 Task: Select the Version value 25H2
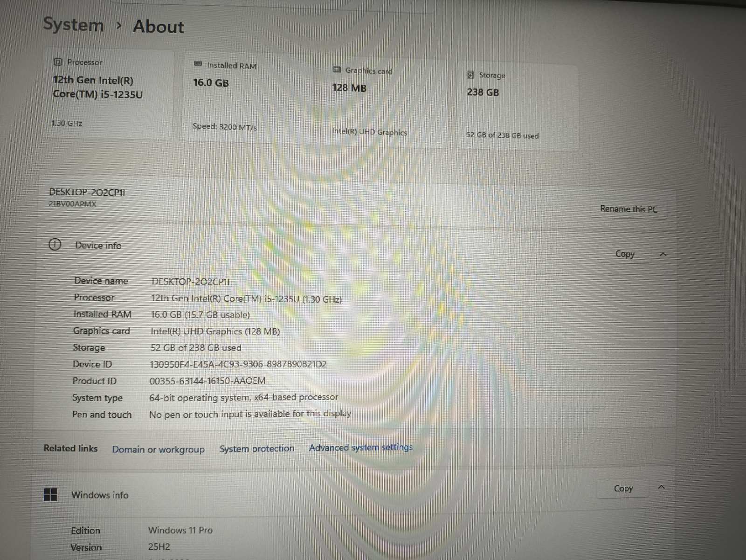(x=159, y=546)
